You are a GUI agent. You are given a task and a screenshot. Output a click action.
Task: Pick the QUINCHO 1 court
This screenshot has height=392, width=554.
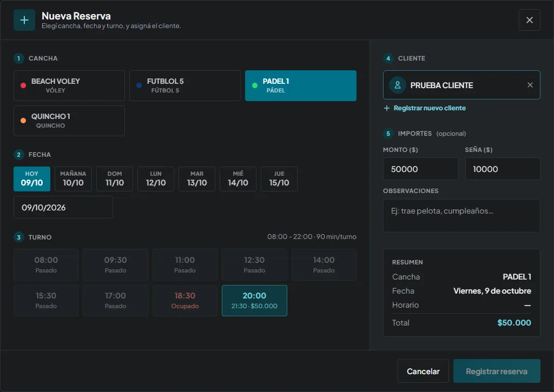click(x=69, y=121)
